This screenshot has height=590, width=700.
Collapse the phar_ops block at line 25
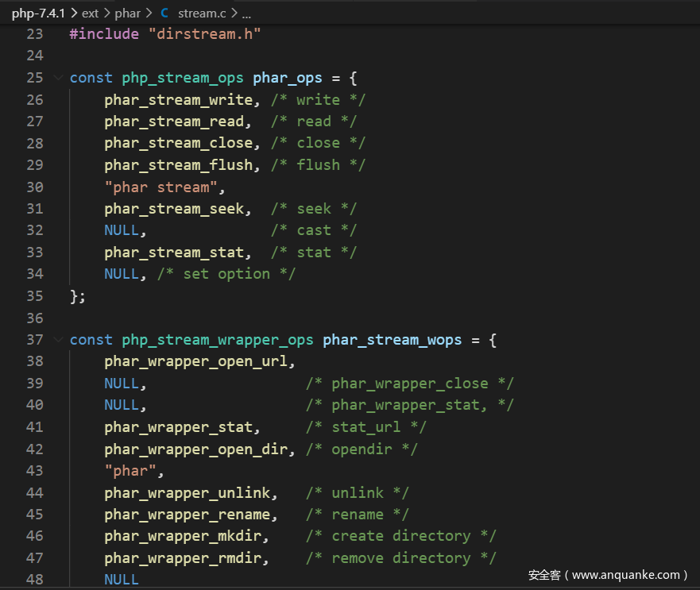tap(58, 78)
